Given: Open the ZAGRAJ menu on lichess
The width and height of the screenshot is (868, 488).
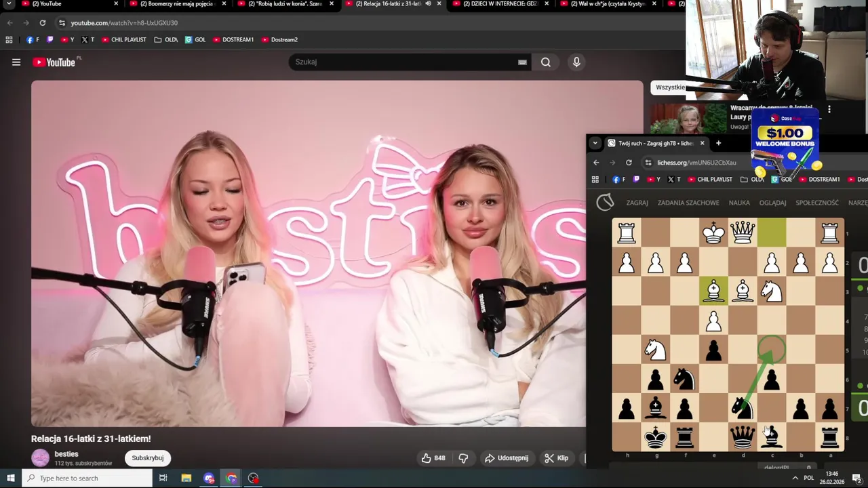Looking at the screenshot, I should tap(637, 203).
